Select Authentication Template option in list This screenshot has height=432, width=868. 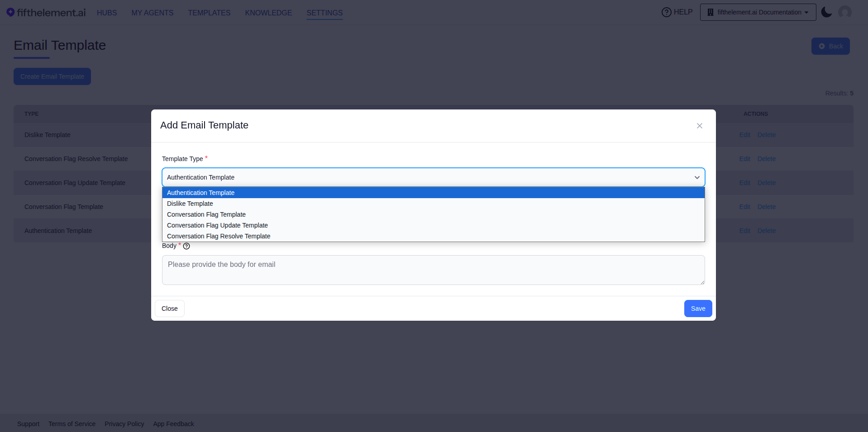434,193
